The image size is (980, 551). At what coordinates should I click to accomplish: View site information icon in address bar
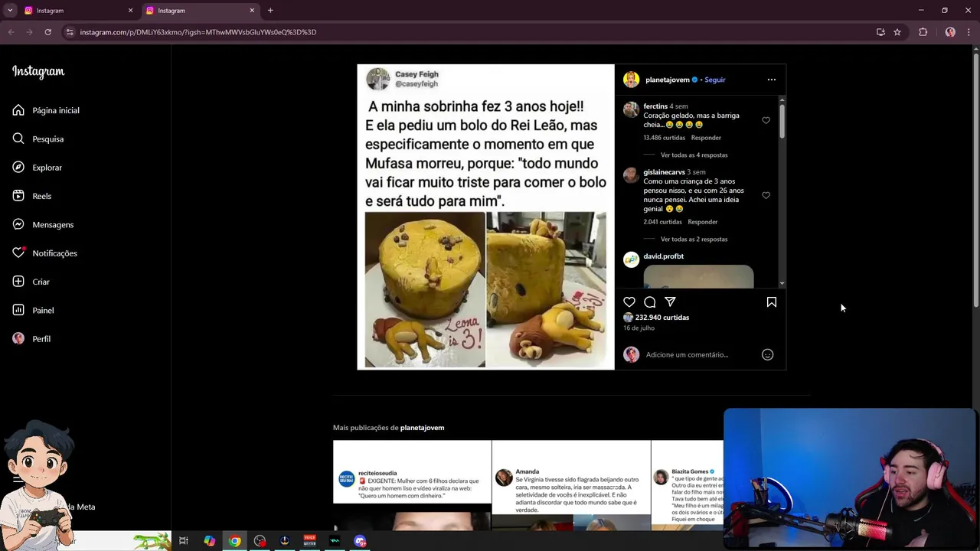click(x=70, y=32)
